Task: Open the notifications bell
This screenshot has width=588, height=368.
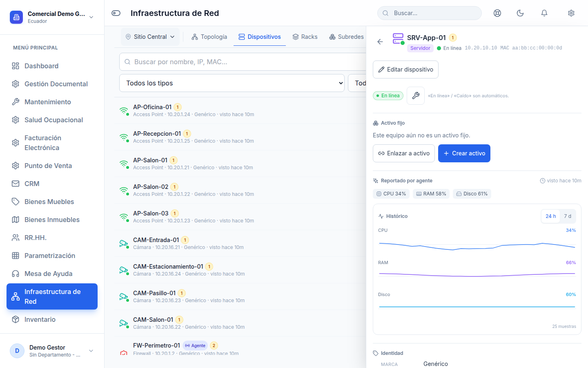Action: coord(544,13)
